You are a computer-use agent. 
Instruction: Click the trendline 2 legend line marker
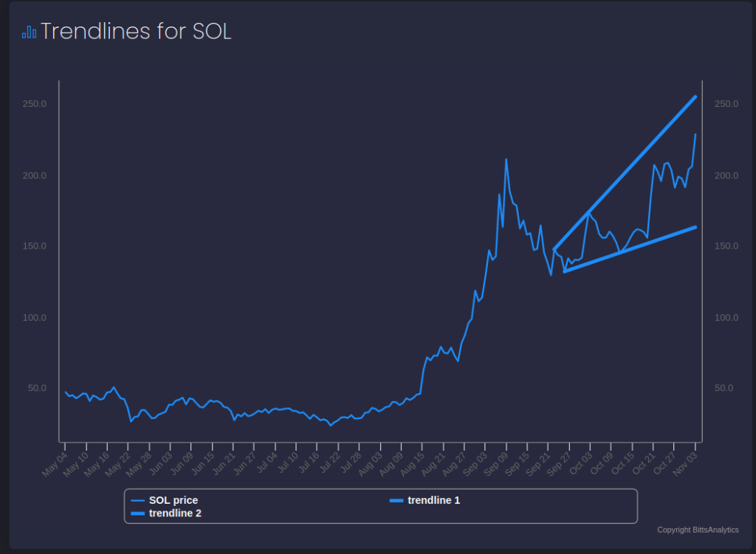point(137,513)
